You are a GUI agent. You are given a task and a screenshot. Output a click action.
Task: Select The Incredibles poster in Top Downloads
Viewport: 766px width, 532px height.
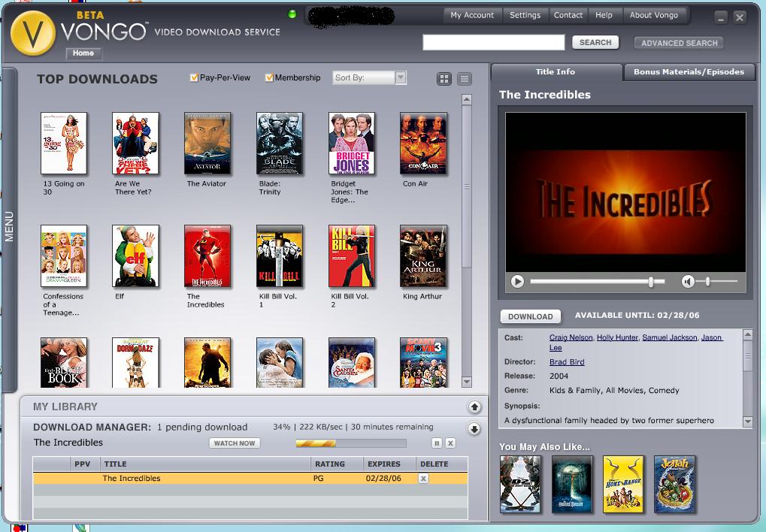coord(207,256)
